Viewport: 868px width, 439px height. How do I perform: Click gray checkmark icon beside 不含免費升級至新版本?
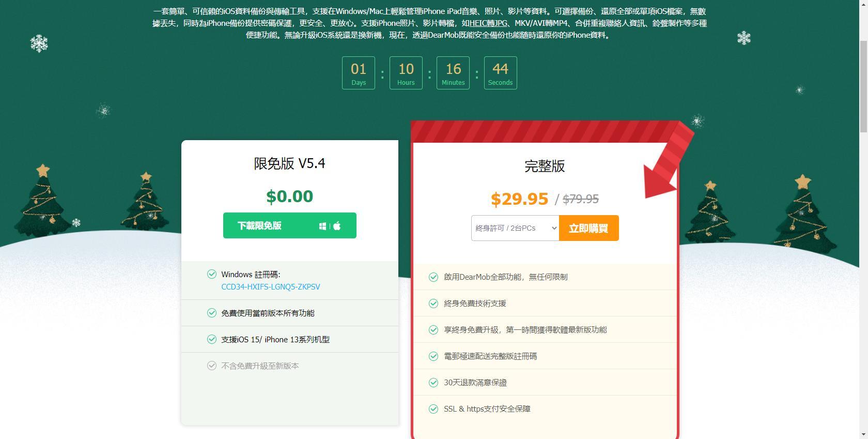click(x=212, y=366)
